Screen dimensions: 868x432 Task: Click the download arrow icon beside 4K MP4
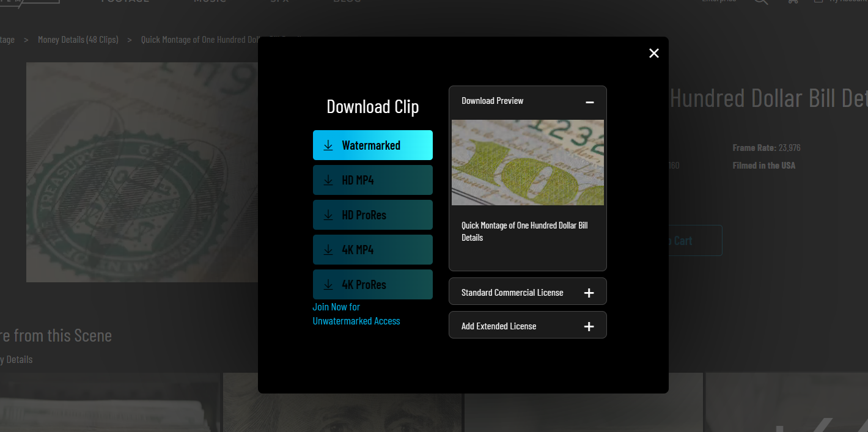(x=328, y=250)
